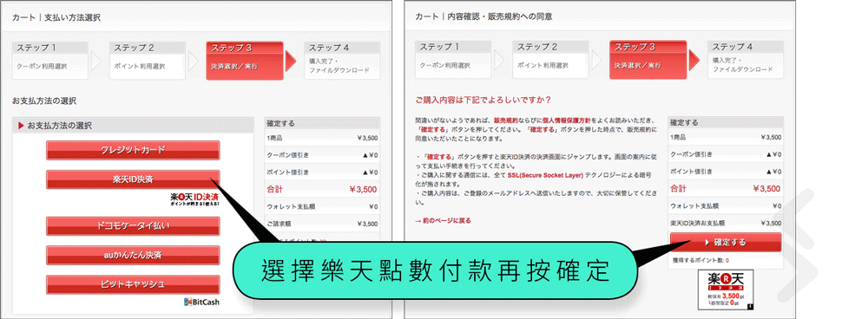Click 1商品 row on 支払い方法選択 page
This screenshot has height=319, width=868.
[322, 138]
